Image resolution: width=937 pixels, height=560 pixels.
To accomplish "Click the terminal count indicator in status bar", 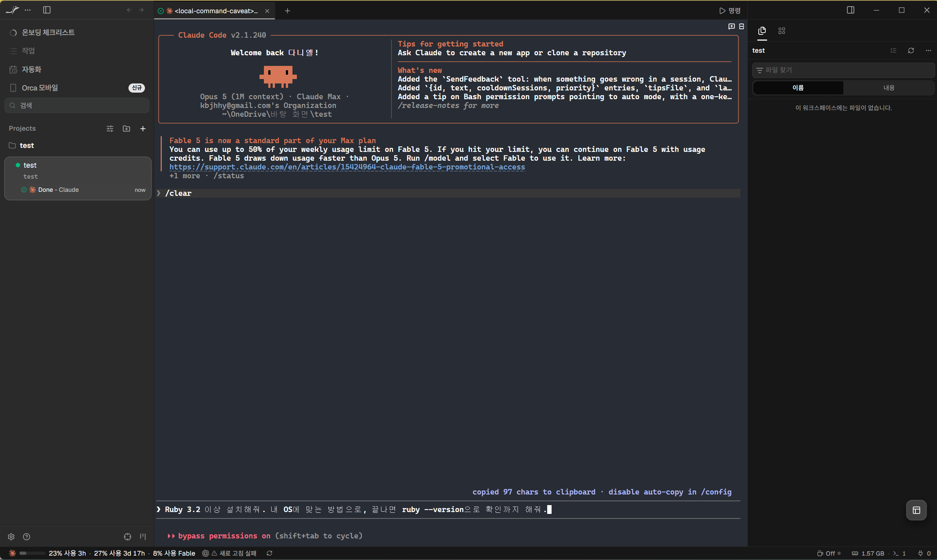I will pyautogui.click(x=900, y=553).
